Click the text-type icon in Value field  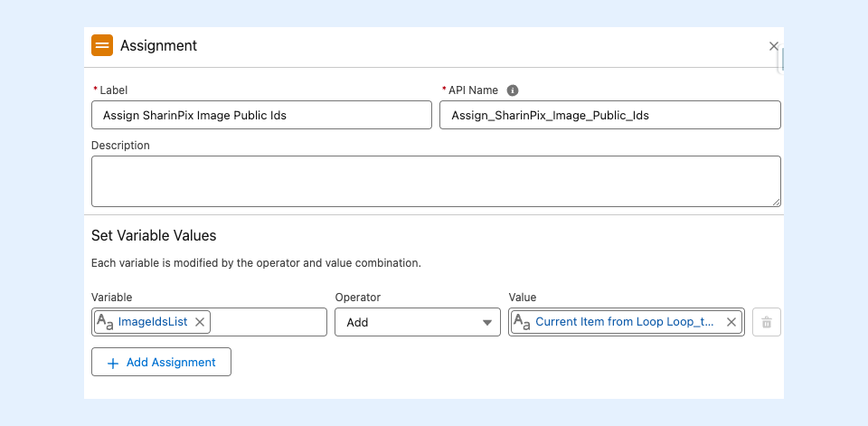coord(522,322)
